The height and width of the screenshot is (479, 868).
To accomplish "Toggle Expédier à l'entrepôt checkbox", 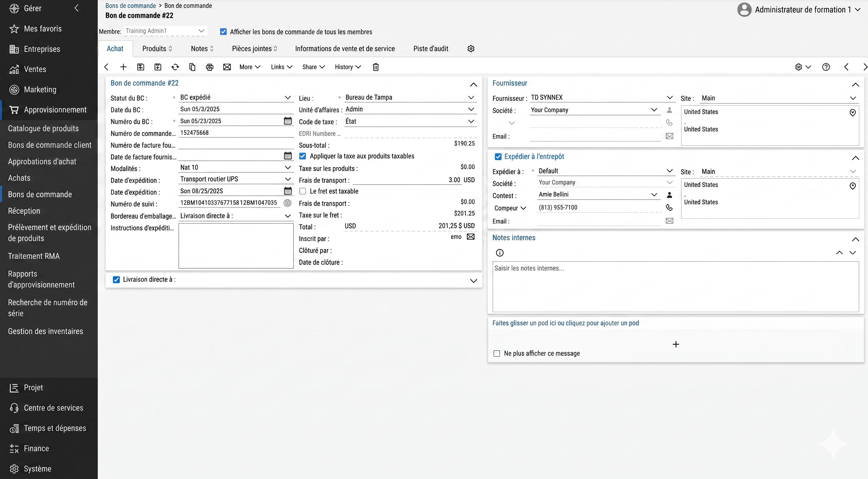I will [498, 157].
